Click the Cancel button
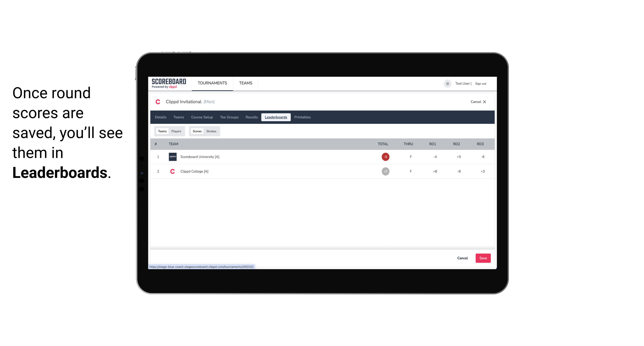 click(x=463, y=258)
